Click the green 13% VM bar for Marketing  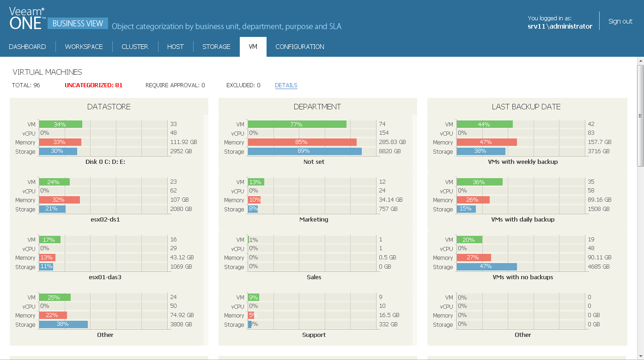[255, 182]
